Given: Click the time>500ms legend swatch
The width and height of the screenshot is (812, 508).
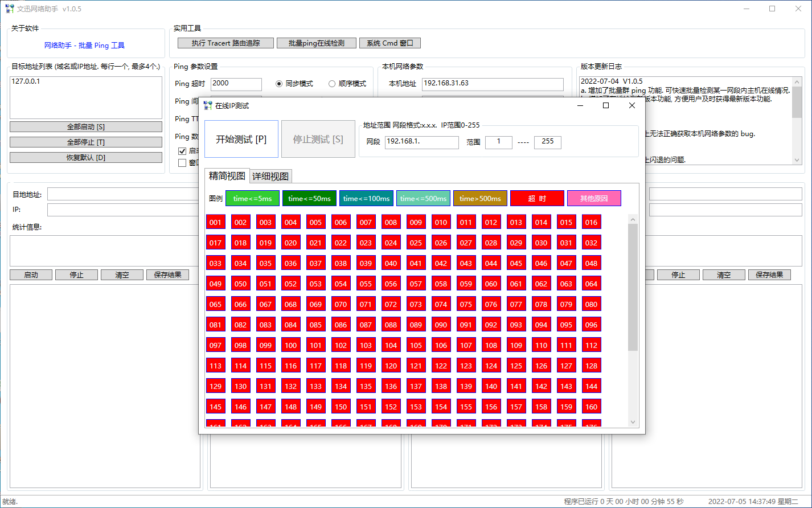Looking at the screenshot, I should [480, 198].
